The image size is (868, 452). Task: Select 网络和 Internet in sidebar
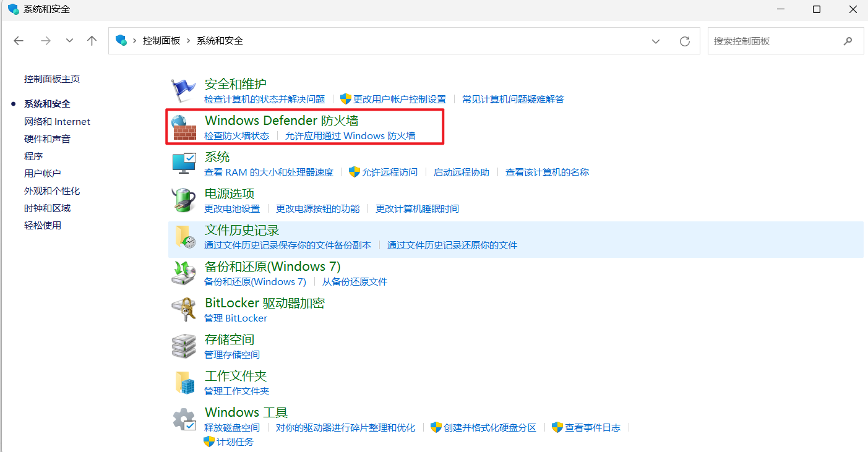57,121
